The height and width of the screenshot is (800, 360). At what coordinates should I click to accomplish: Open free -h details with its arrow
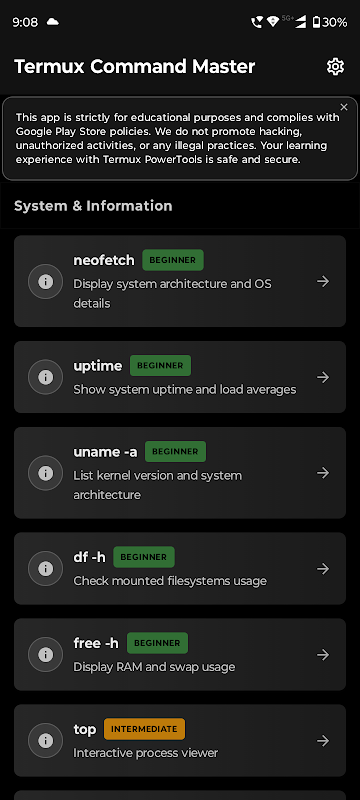pyautogui.click(x=323, y=654)
